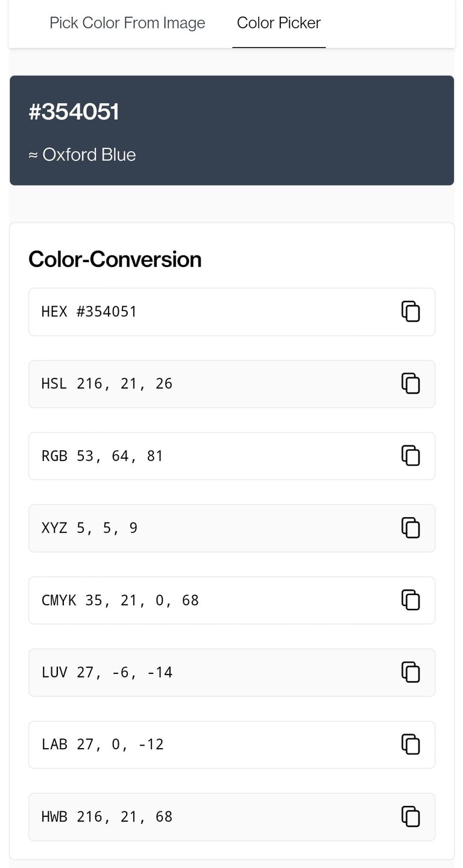
Task: Copy the XYZ value
Action: click(x=411, y=528)
